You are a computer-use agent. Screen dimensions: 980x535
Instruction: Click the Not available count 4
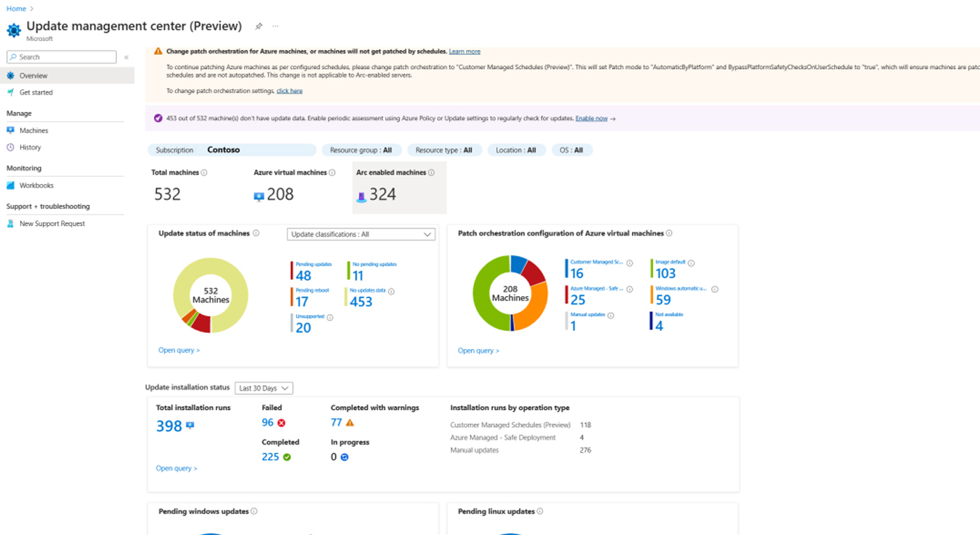659,326
